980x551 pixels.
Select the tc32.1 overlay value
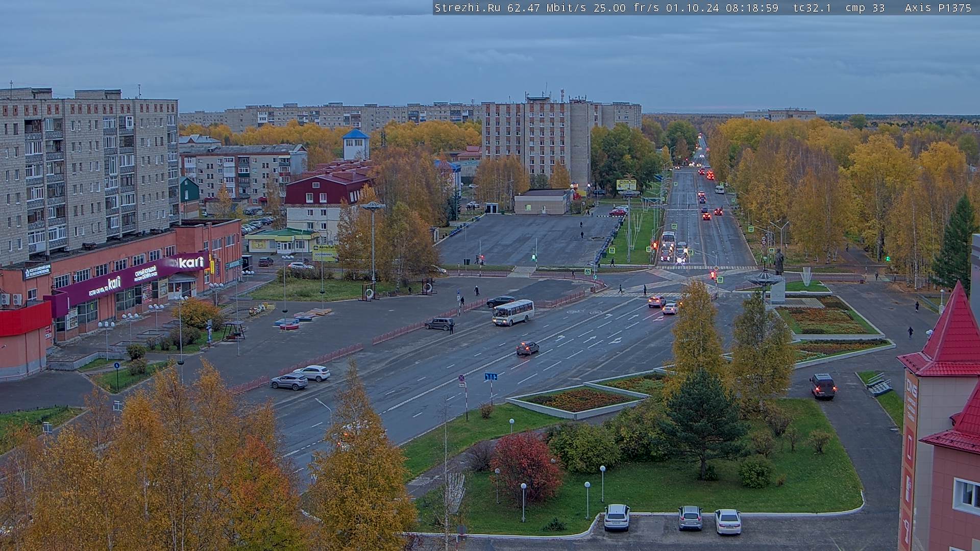pos(812,8)
